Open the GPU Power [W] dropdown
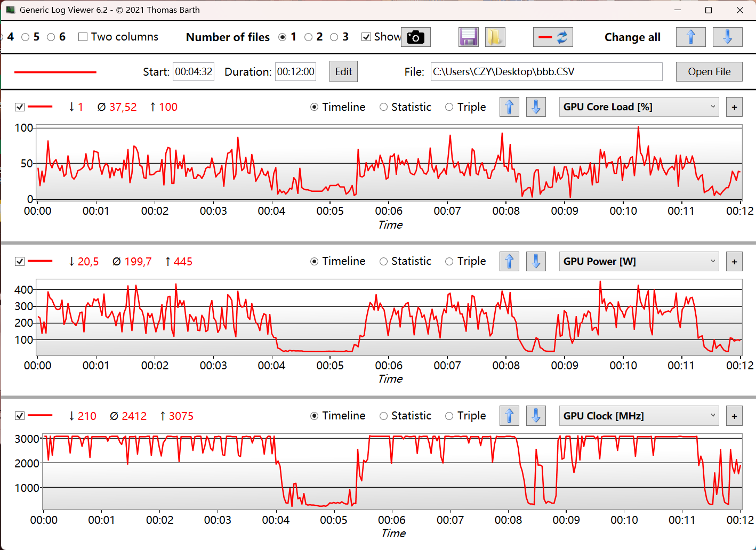 click(x=639, y=262)
